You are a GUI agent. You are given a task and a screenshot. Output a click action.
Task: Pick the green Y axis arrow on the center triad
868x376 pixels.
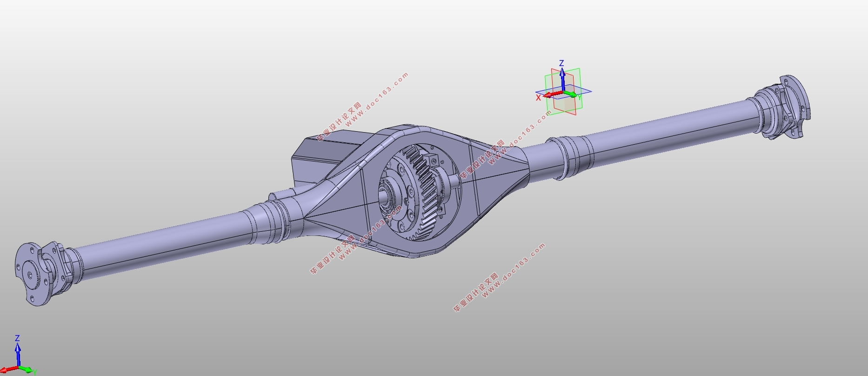pyautogui.click(x=571, y=94)
